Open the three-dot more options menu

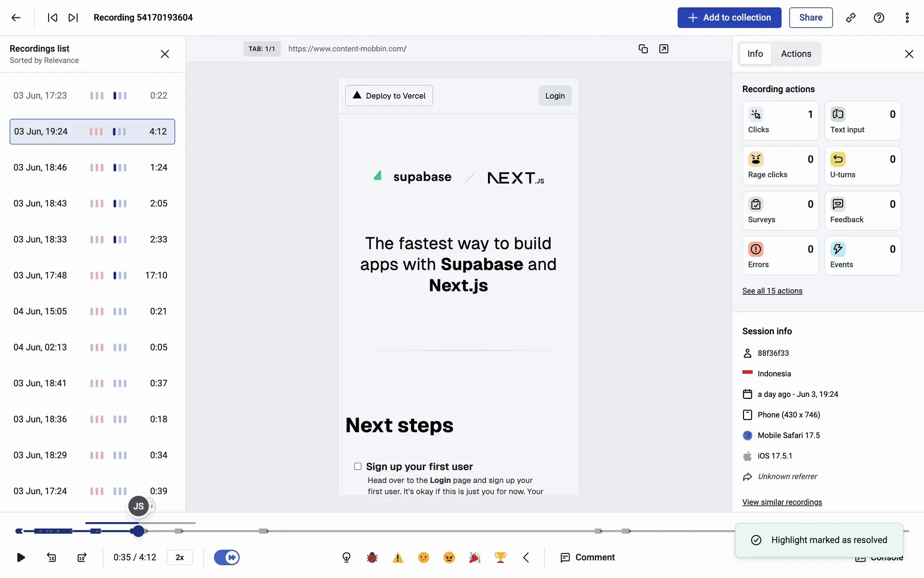tap(907, 18)
